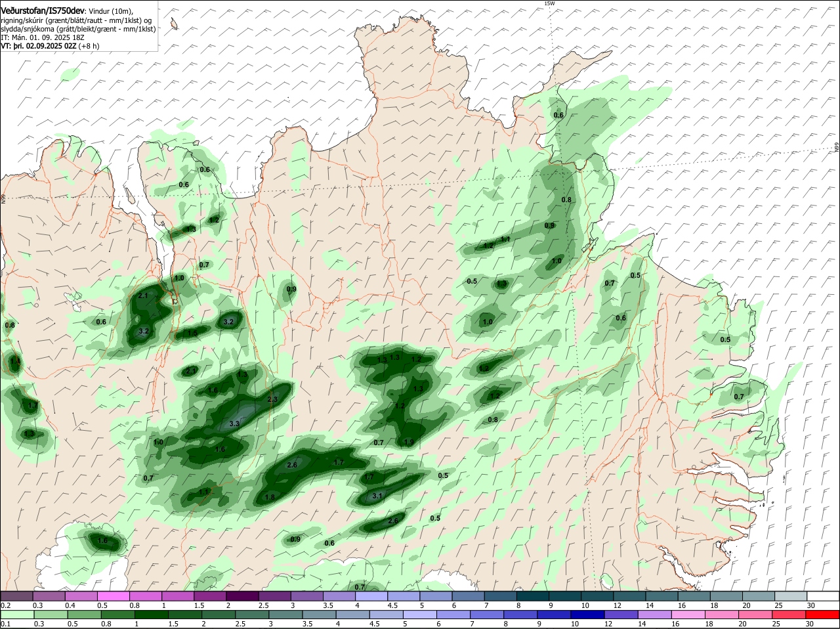The width and height of the screenshot is (840, 629).
Task: Click the 1.4 precipitation value on the map
Action: click(15, 361)
